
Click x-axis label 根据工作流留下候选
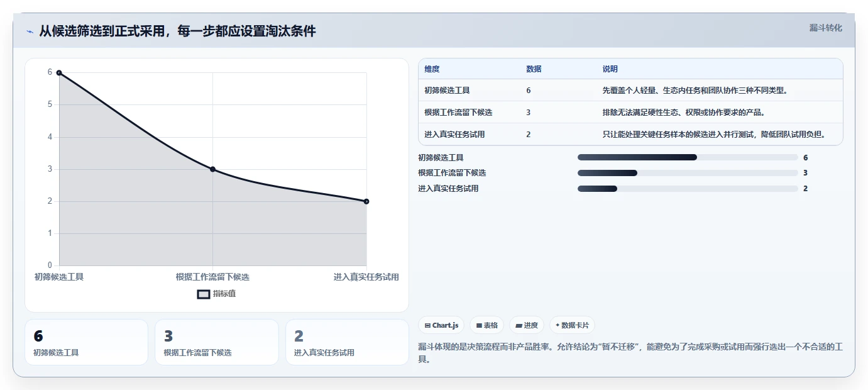(212, 277)
